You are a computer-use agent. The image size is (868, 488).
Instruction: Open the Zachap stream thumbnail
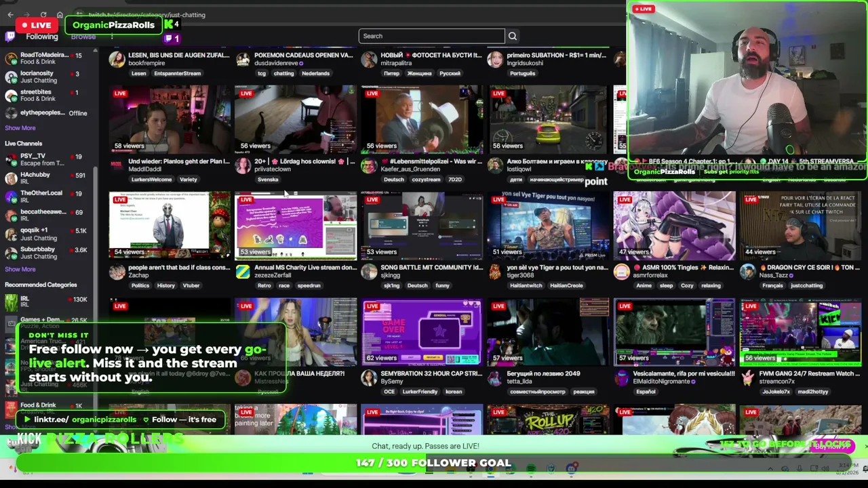[x=170, y=226]
